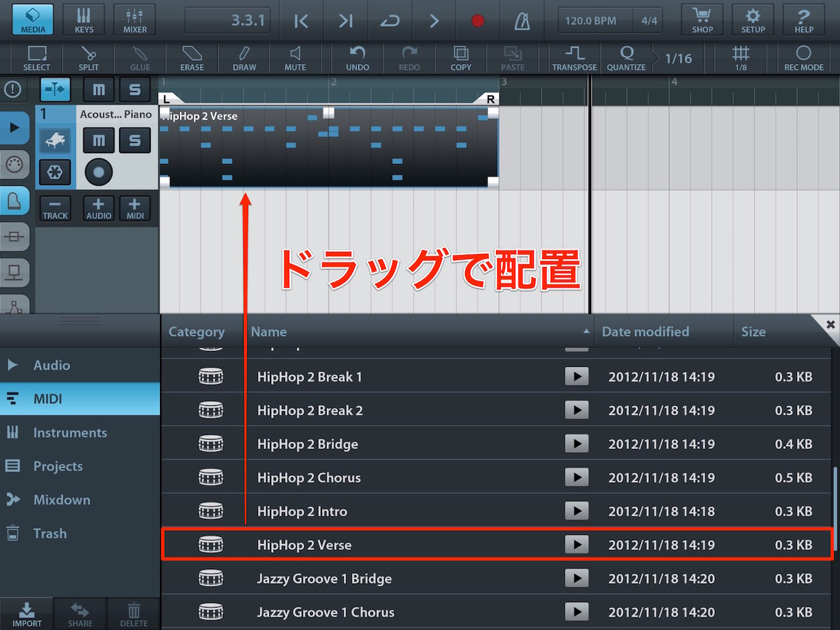The image size is (840, 630).
Task: Arm recording on the piano track
Action: [99, 173]
